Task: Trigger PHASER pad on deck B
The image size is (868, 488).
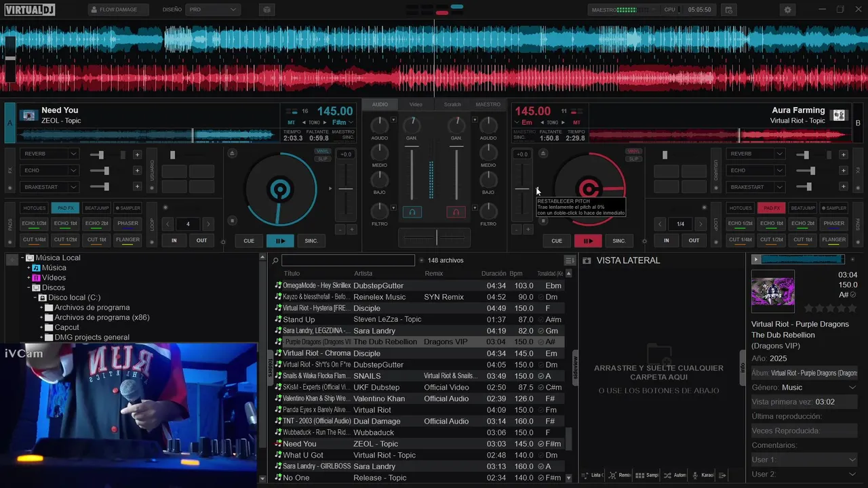Action: 834,224
